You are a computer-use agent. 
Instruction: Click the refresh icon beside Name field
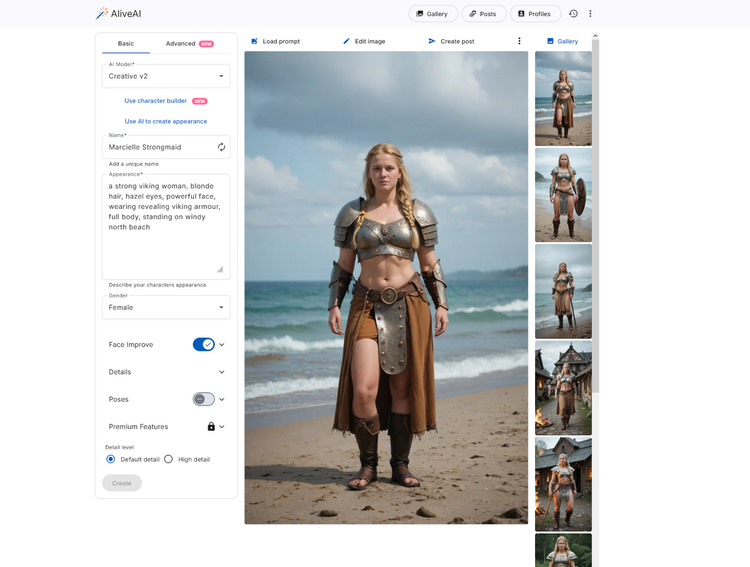[x=221, y=147]
